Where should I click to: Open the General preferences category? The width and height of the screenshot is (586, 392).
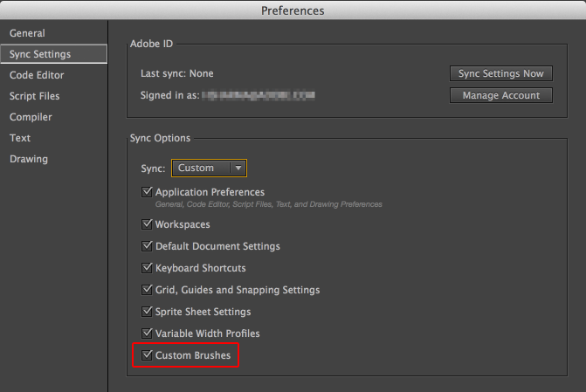(27, 33)
